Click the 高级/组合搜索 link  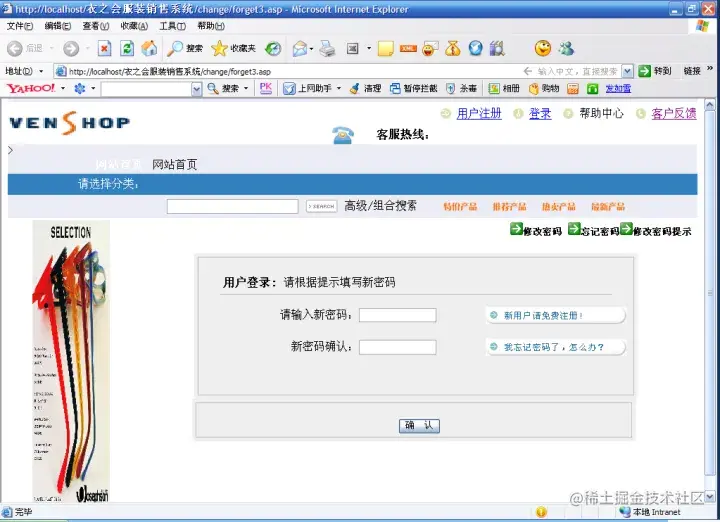click(x=381, y=206)
